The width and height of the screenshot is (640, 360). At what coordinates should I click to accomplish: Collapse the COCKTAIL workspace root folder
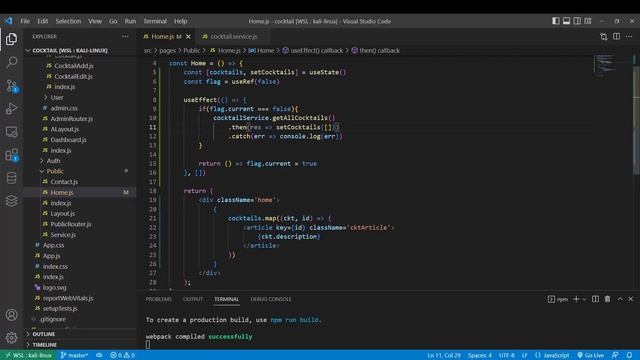pos(70,50)
